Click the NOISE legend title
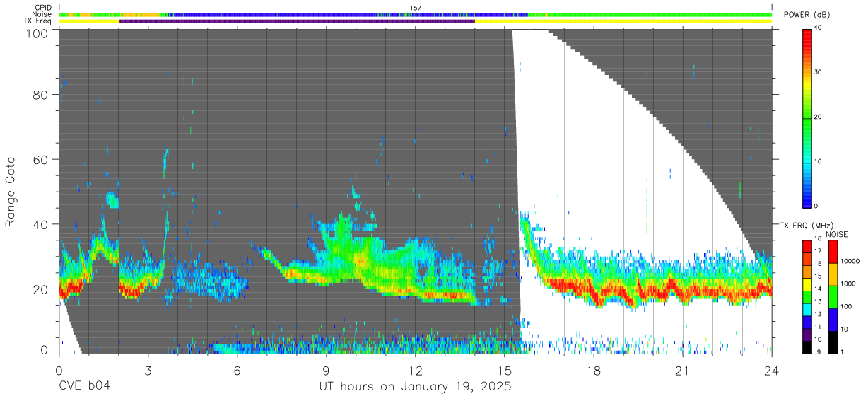The image size is (868, 401). click(836, 234)
